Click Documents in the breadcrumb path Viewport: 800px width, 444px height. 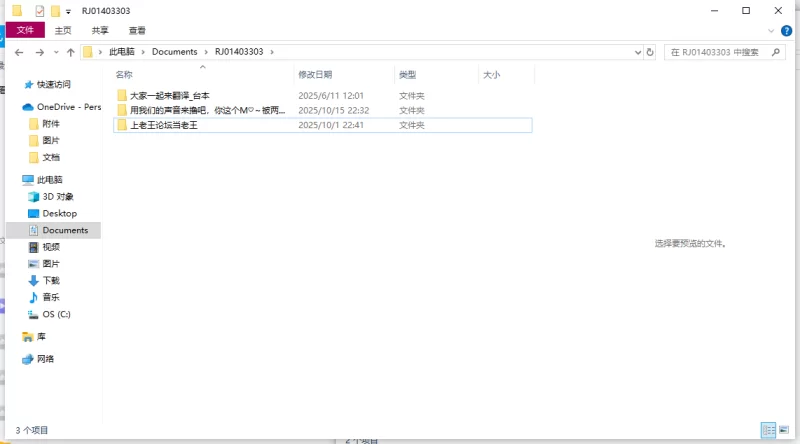point(174,52)
